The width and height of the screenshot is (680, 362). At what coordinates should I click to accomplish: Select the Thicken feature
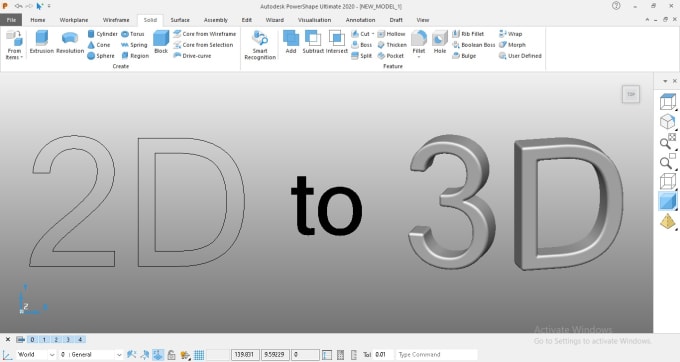[392, 45]
